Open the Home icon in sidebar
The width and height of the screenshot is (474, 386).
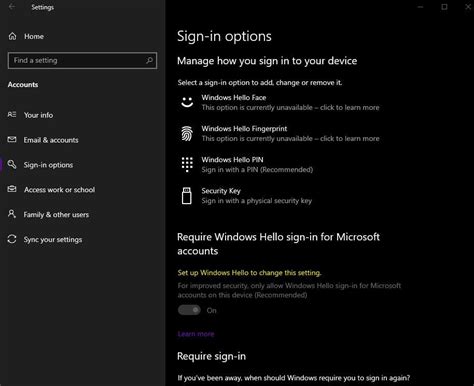(12, 36)
